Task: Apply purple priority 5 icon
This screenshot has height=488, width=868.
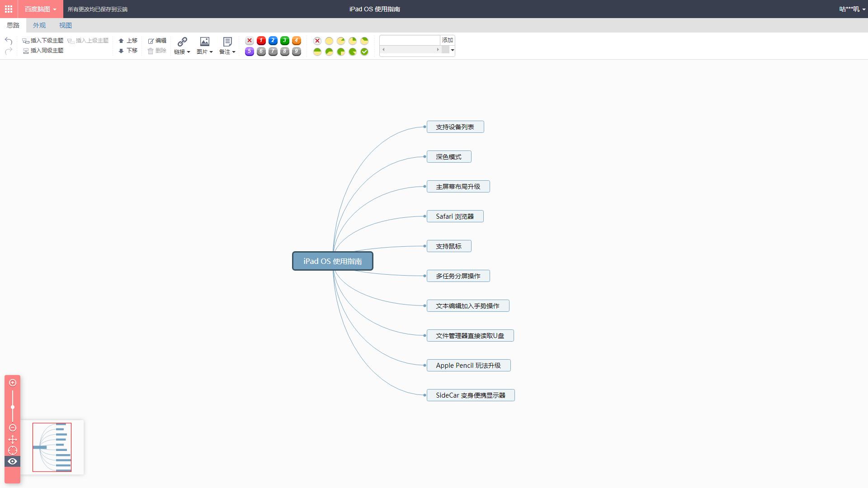Action: pos(249,52)
